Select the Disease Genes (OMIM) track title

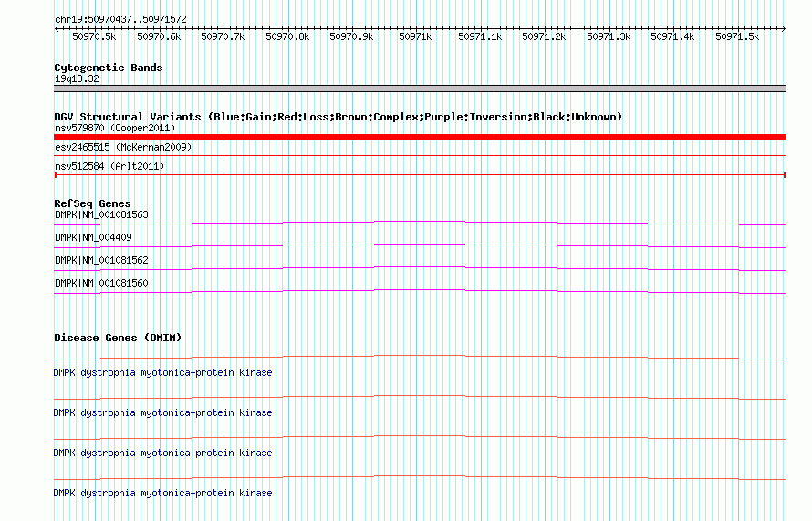[118, 338]
